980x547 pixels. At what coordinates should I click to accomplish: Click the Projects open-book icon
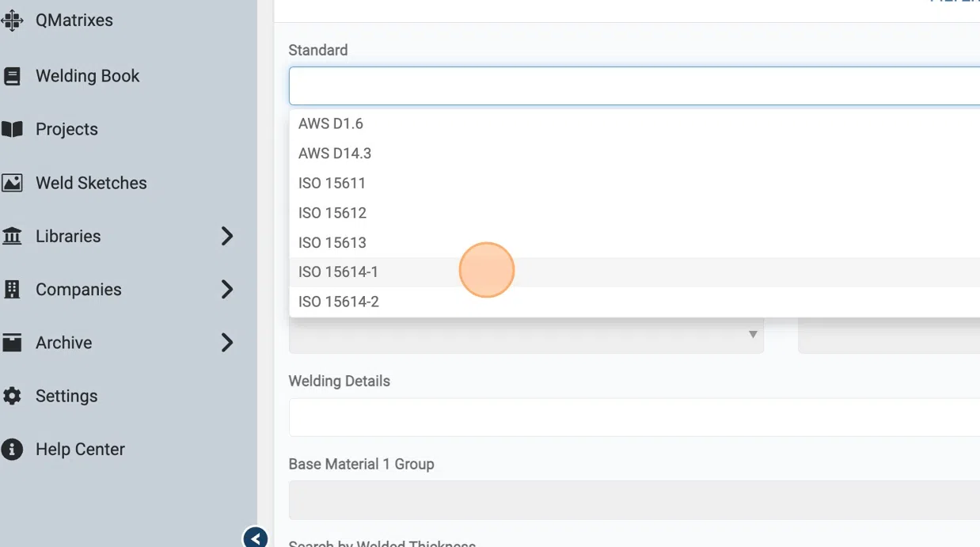[x=12, y=129]
